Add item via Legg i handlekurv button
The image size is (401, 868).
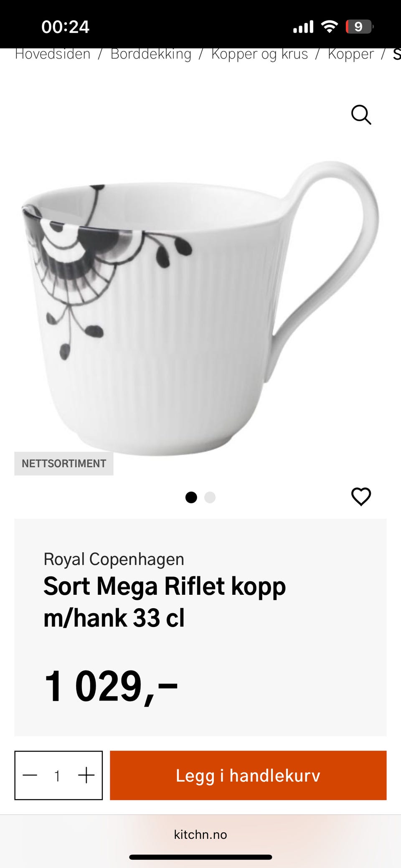[x=248, y=775]
